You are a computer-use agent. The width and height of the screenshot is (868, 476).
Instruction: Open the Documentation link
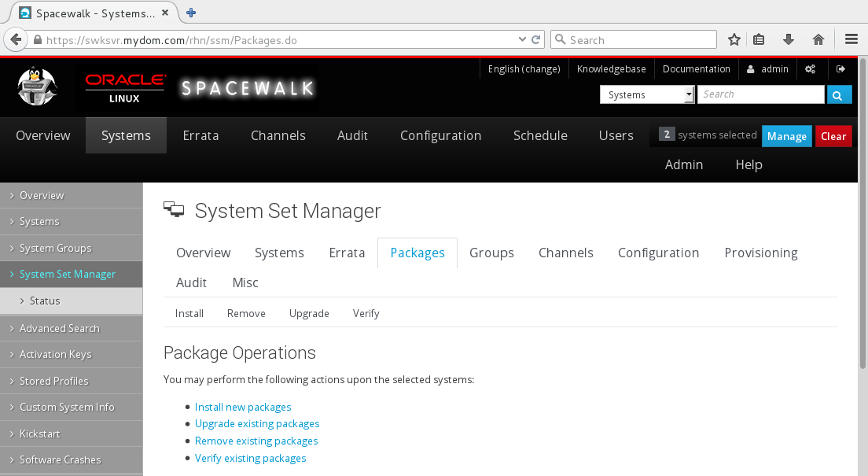pyautogui.click(x=697, y=69)
